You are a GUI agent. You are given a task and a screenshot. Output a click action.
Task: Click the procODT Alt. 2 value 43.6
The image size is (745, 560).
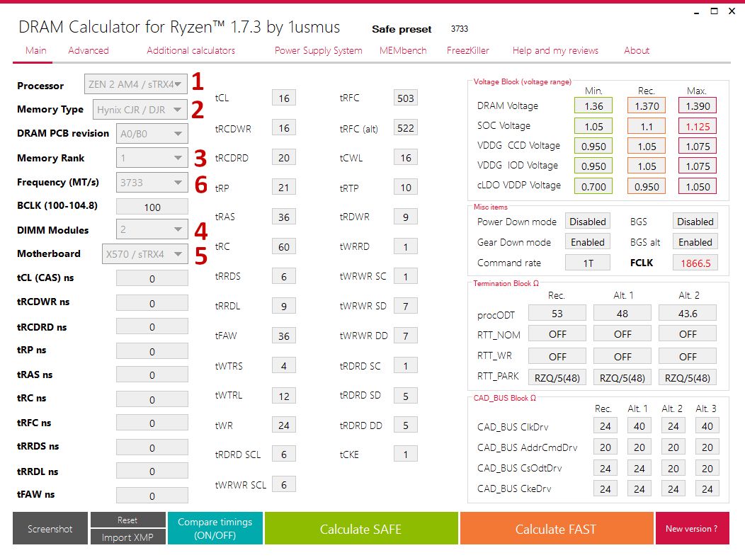coord(688,314)
